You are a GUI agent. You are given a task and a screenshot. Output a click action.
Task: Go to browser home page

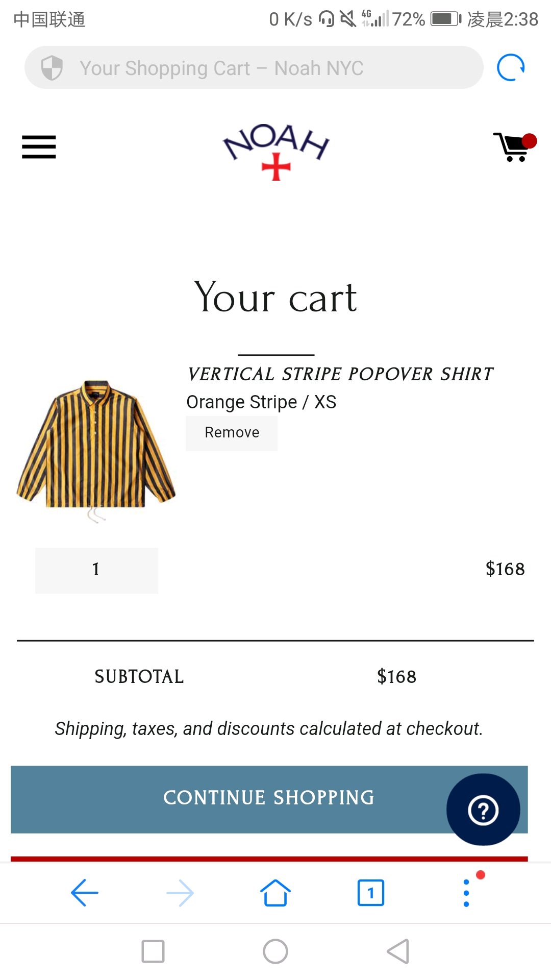(x=275, y=893)
